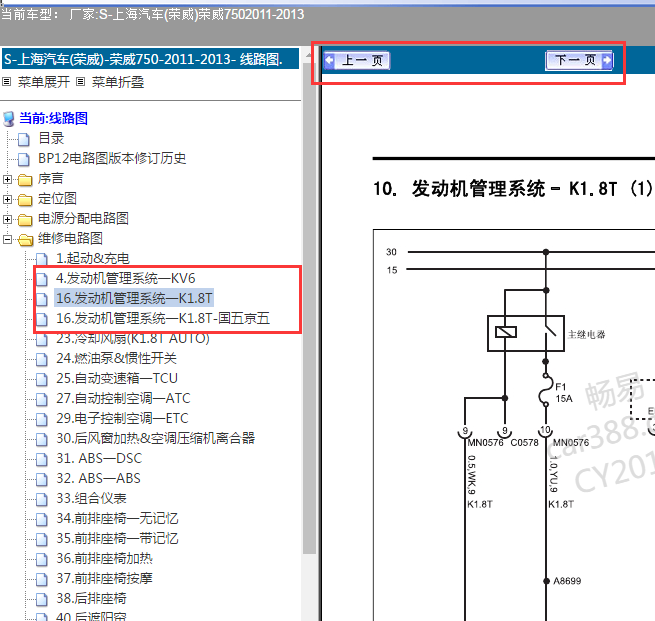Open 31. ABS—DSC diagram
Image resolution: width=655 pixels, height=621 pixels.
tap(99, 459)
